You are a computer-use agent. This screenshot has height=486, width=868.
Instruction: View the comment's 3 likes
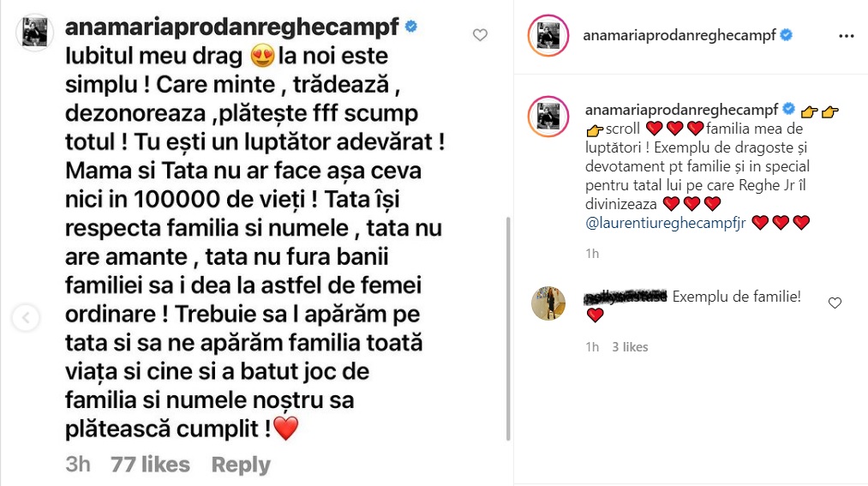pos(630,347)
